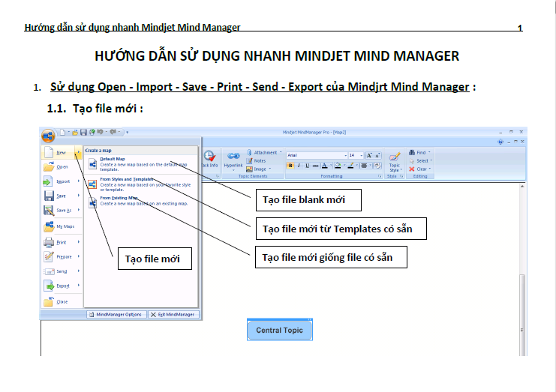The height and width of the screenshot is (392, 556).
Task: Click the Arial font name field
Action: pos(315,155)
